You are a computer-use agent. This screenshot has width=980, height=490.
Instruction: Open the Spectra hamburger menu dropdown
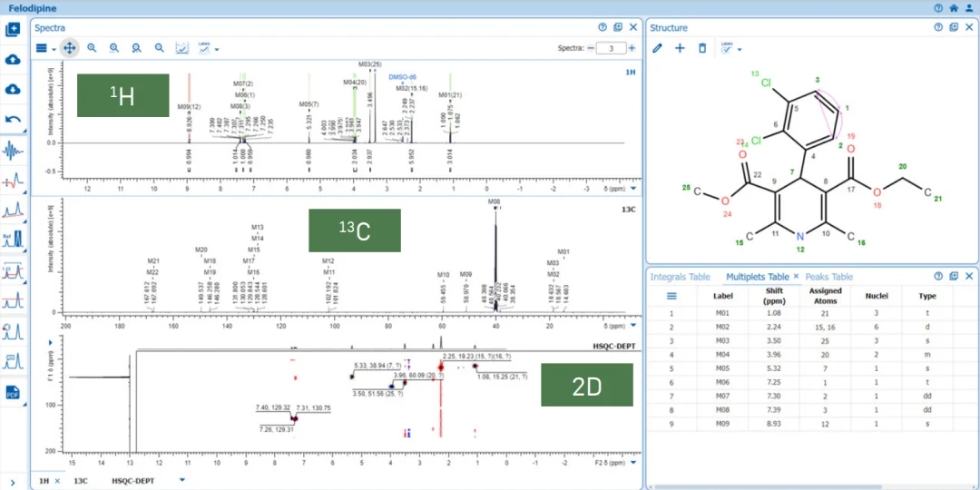tap(45, 48)
